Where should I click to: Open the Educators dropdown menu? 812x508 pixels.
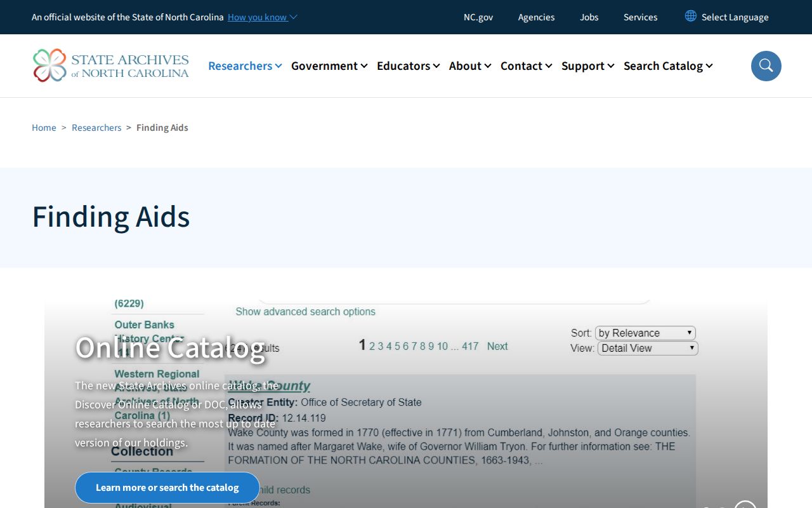click(409, 66)
